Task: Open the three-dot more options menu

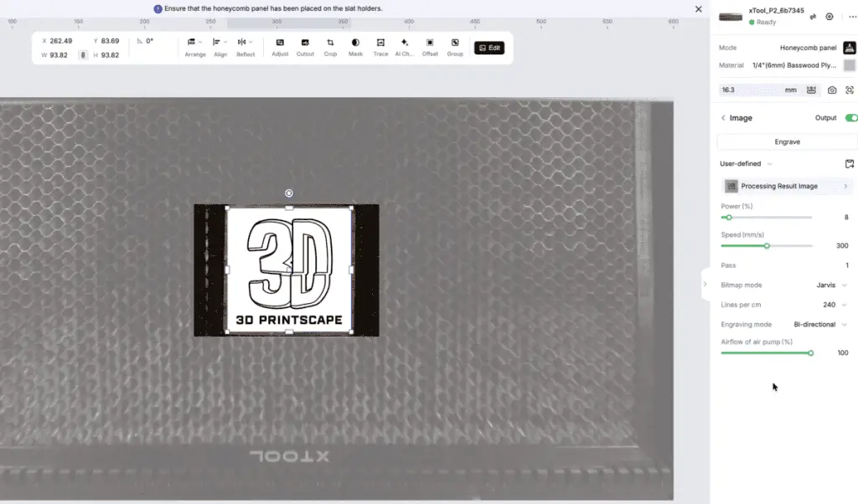Action: 852,17
